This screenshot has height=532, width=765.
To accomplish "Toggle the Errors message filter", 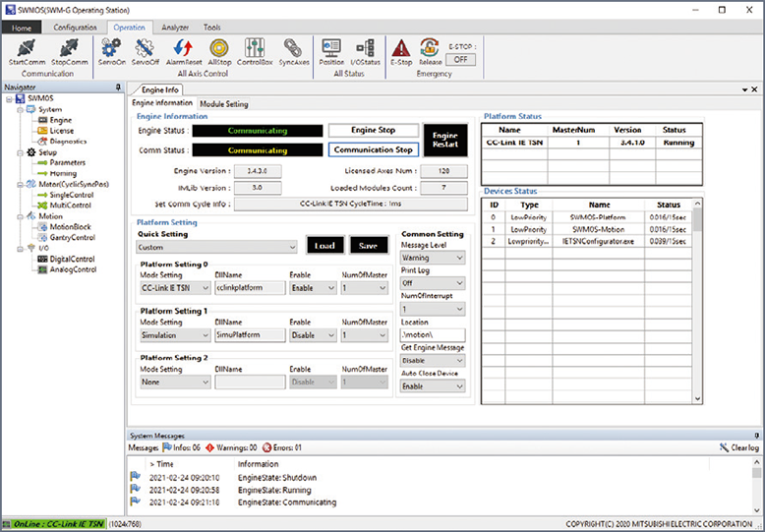I will click(281, 447).
